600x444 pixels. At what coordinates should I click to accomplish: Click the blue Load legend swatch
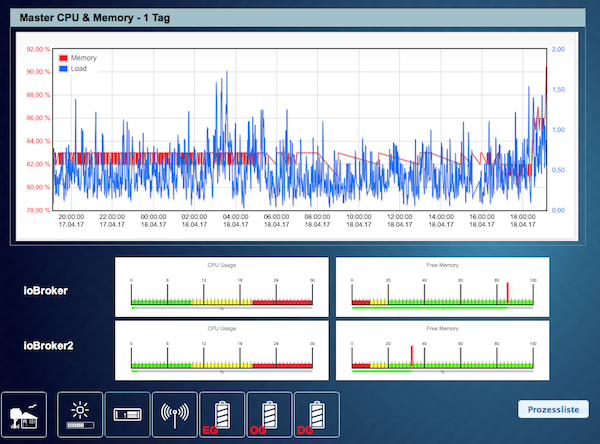[x=63, y=69]
